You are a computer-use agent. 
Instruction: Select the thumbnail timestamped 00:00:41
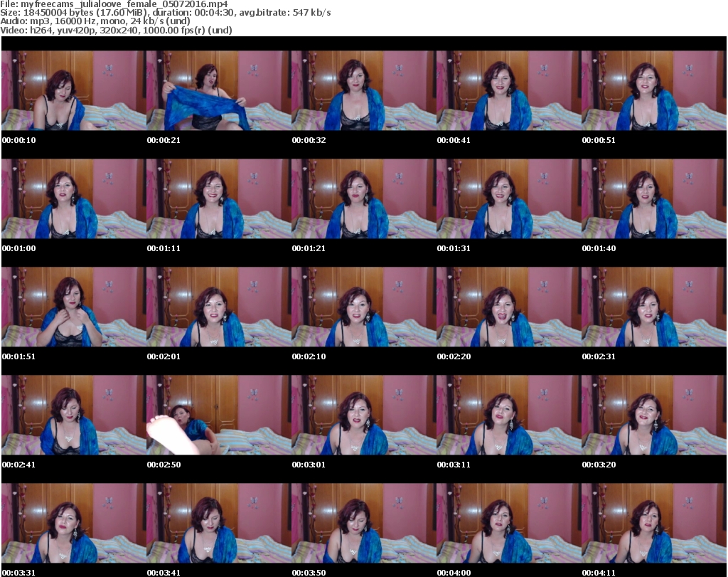tap(508, 90)
